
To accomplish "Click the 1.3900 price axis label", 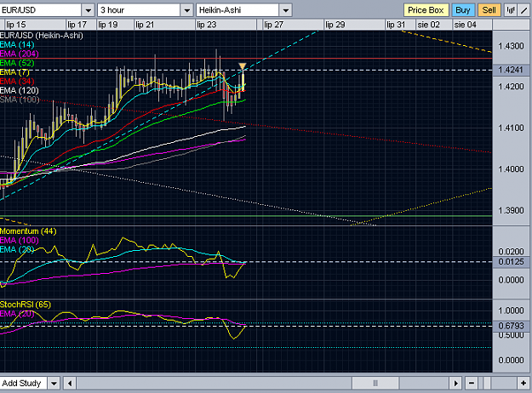I will coord(511,210).
